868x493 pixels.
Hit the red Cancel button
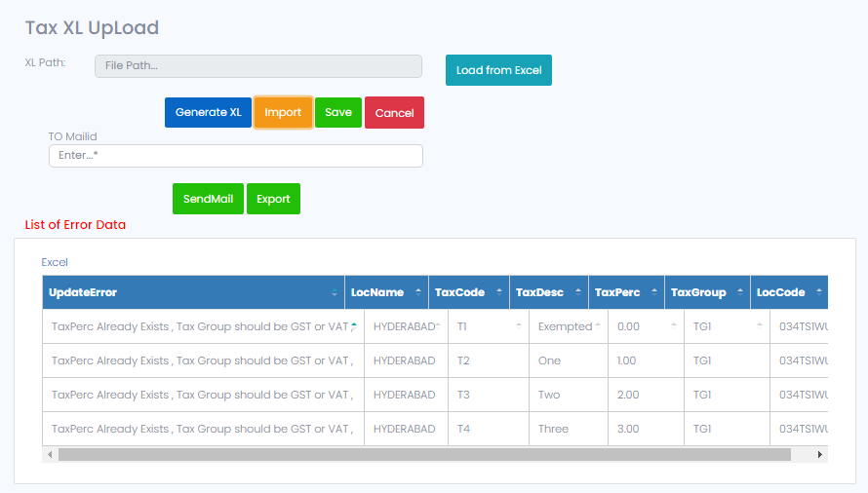coord(394,113)
